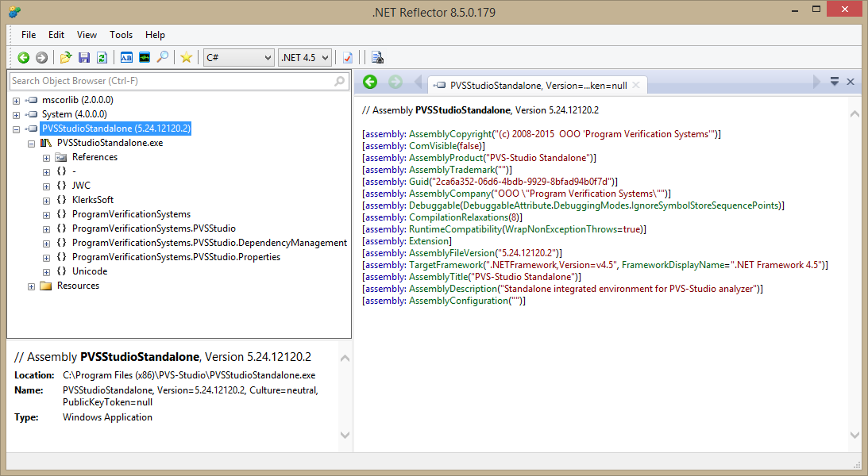Click the AssemblyCopyright attribute link
The width and height of the screenshot is (868, 476).
(x=450, y=134)
